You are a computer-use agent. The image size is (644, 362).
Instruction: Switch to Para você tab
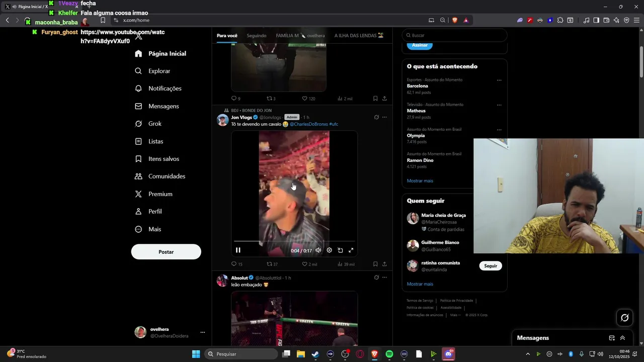click(227, 36)
